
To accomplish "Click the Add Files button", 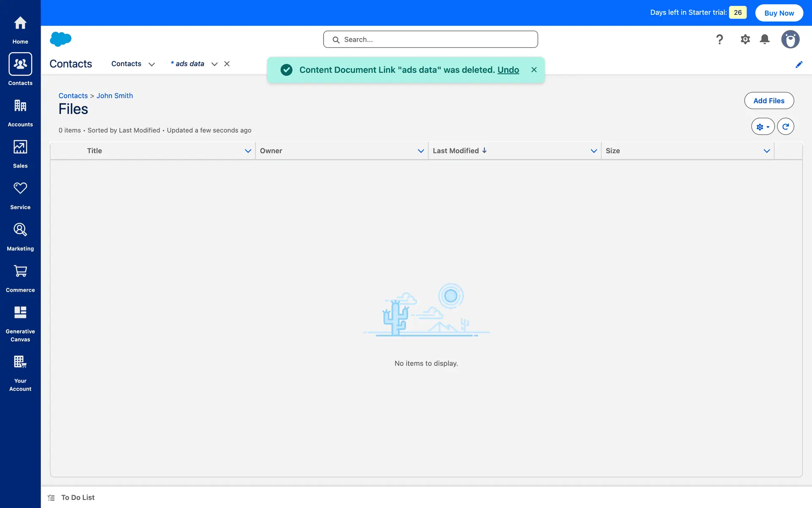I will coord(768,101).
